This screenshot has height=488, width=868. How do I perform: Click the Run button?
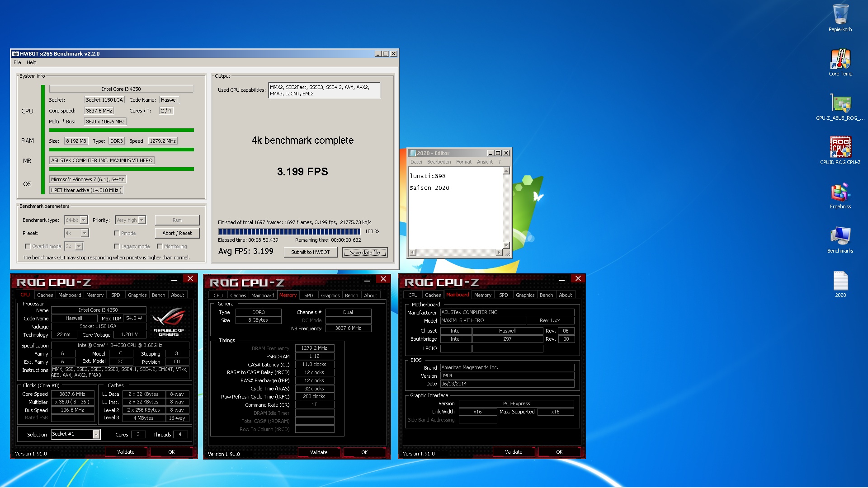pyautogui.click(x=177, y=220)
